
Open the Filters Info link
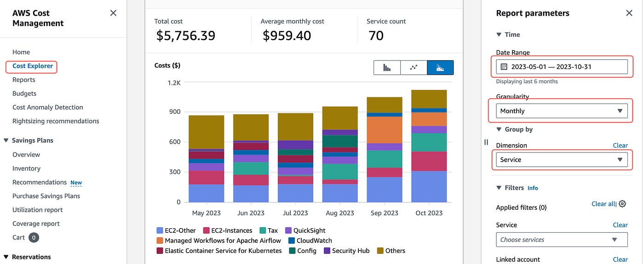click(x=533, y=188)
